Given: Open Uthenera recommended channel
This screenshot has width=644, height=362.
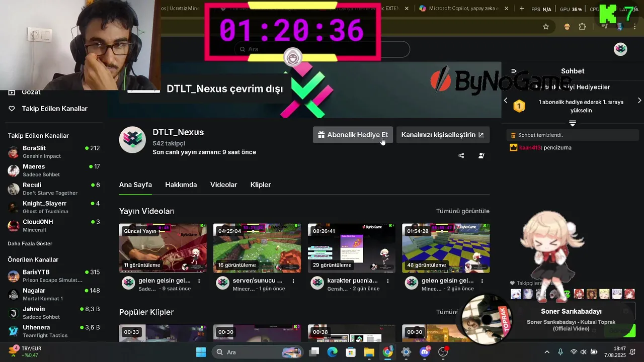Looking at the screenshot, I should click(53, 331).
